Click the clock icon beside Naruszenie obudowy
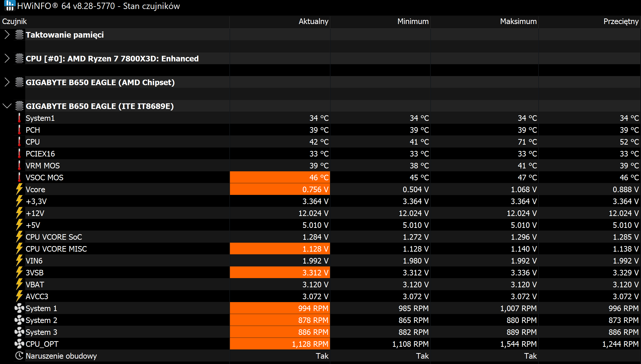641x364 pixels. tap(19, 356)
